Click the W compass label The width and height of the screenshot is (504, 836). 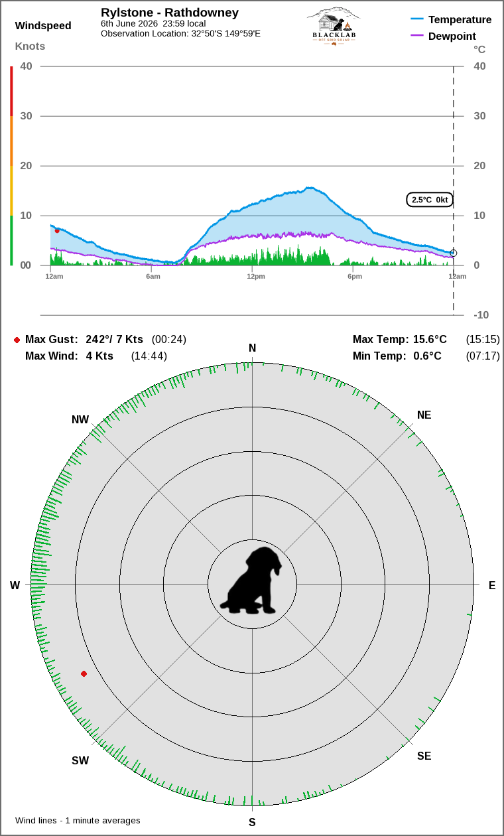click(15, 585)
